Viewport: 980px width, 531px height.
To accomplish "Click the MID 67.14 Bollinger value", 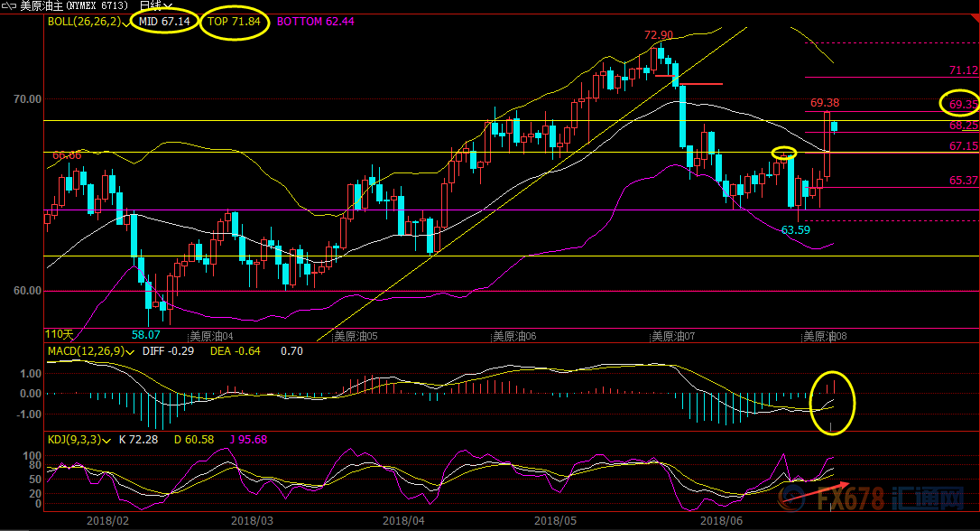I will coord(164,22).
